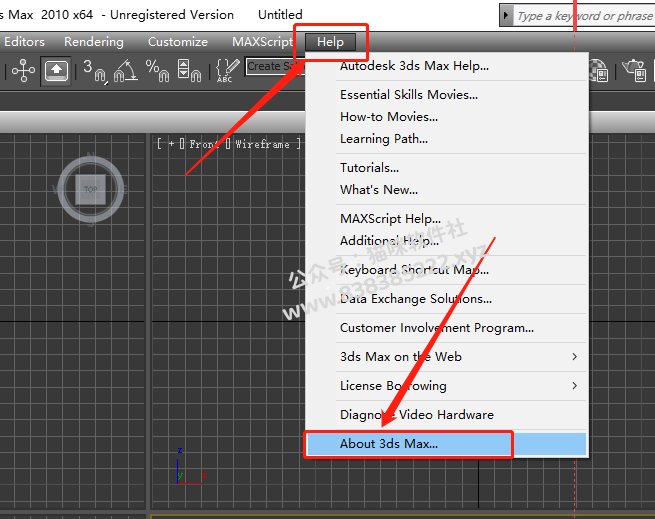
Task: Click the Create Selection Set field
Action: coord(275,66)
